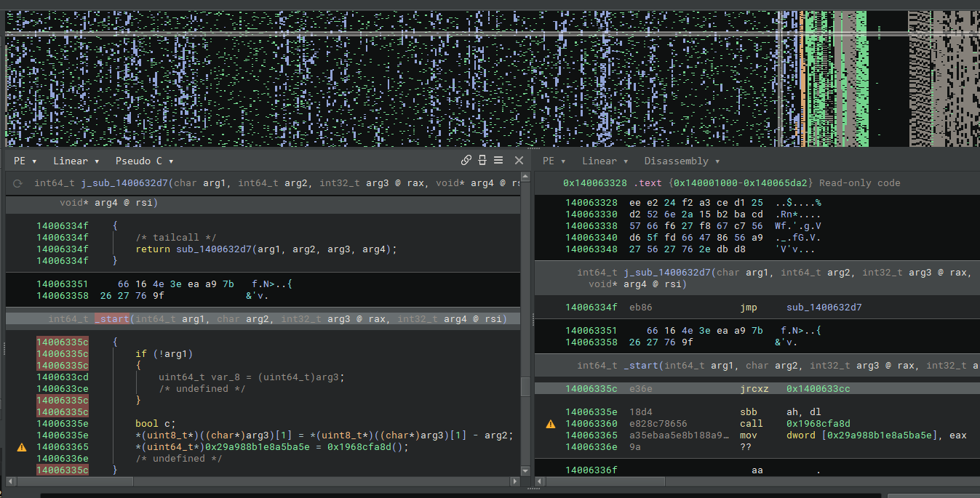The height and width of the screenshot is (498, 980).
Task: Click address 140063330 in disassembly
Action: click(591, 214)
